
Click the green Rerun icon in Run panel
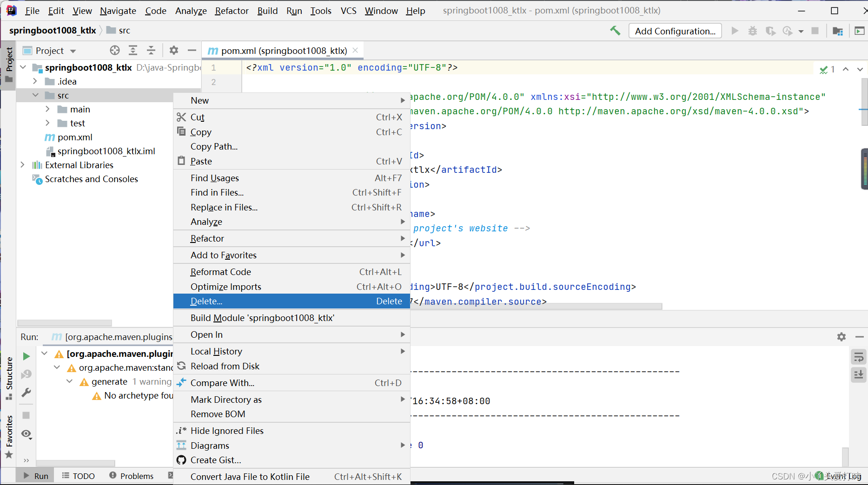click(x=27, y=356)
